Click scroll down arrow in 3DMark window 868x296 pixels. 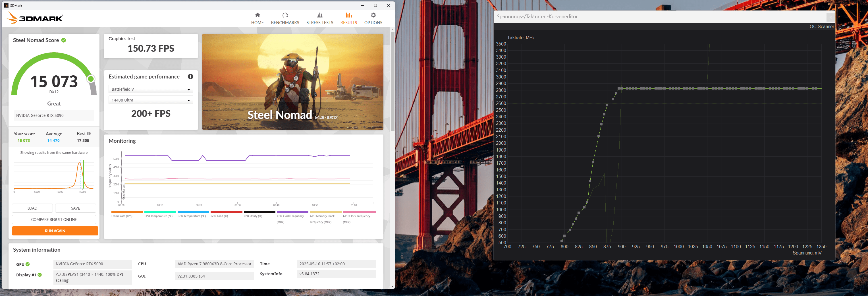(x=393, y=286)
